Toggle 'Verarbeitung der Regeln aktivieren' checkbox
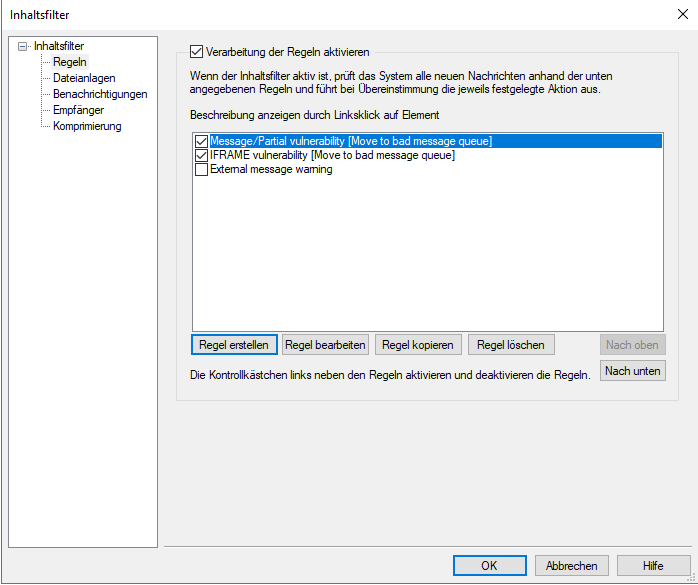Viewport: 698px width, 585px height. pos(196,50)
